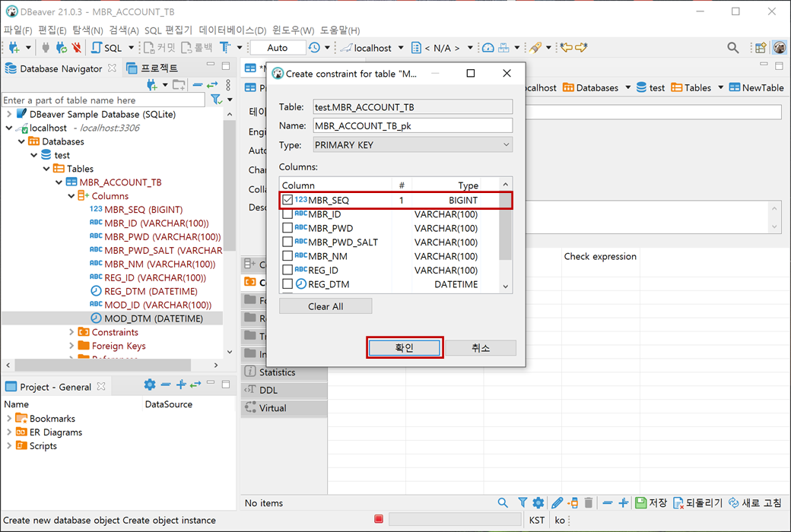This screenshot has height=532, width=791.
Task: Check the MBR_ID column checkbox
Action: (289, 214)
